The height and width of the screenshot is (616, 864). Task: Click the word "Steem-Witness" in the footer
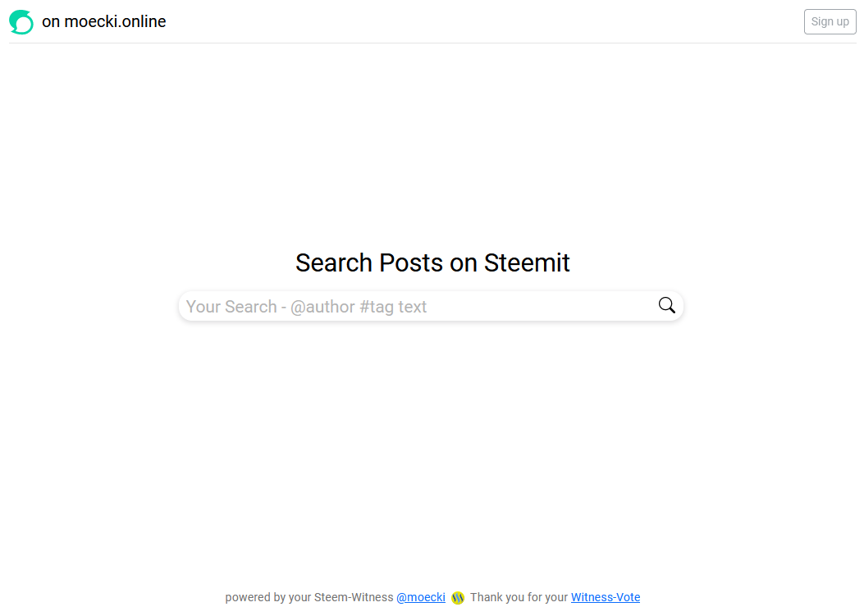[354, 598]
